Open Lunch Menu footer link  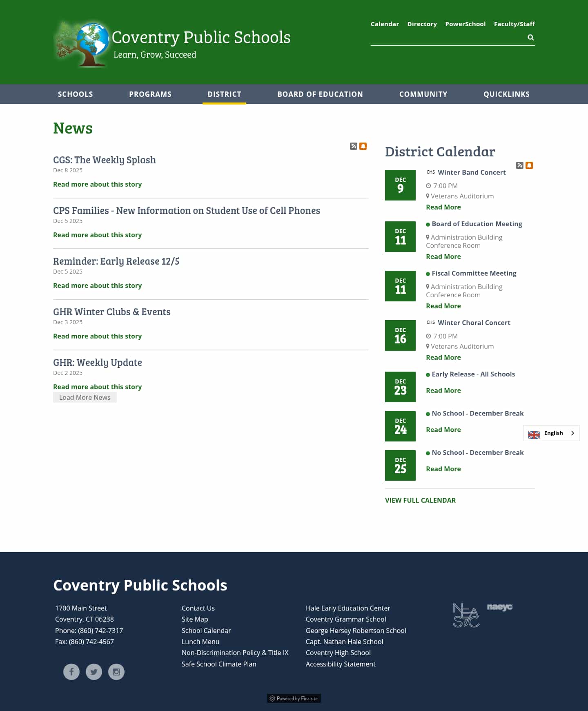click(200, 642)
